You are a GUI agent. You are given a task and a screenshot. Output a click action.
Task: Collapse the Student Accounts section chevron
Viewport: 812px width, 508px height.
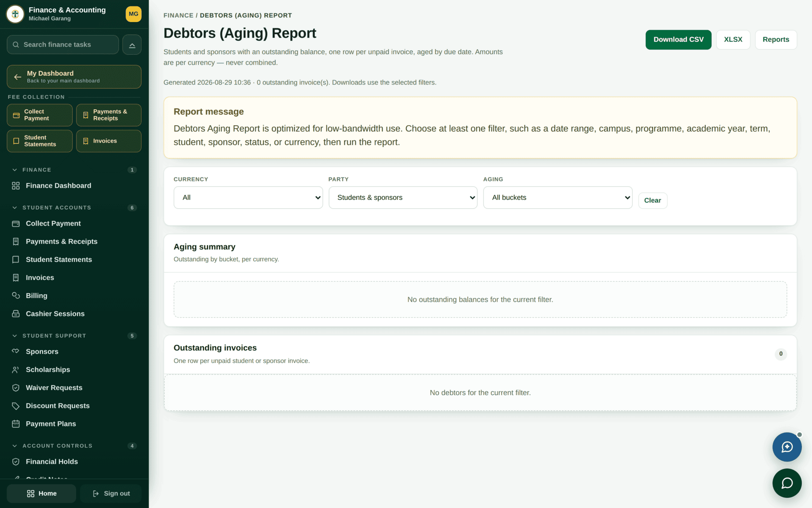pyautogui.click(x=15, y=208)
